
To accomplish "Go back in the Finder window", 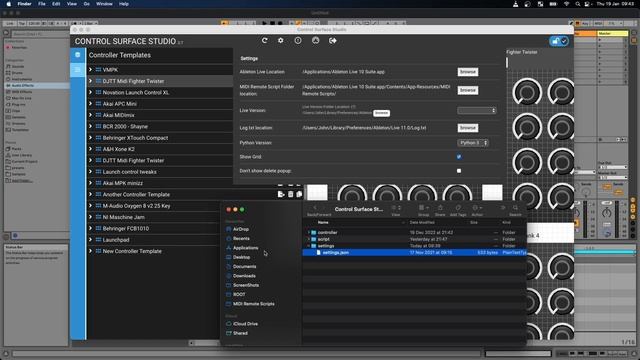I will [315, 208].
